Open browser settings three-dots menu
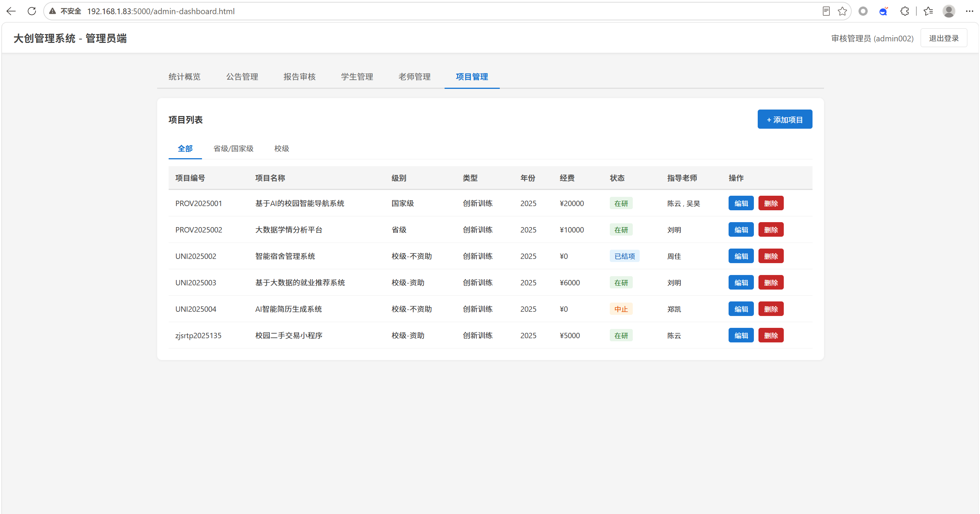Image resolution: width=980 pixels, height=514 pixels. (969, 11)
